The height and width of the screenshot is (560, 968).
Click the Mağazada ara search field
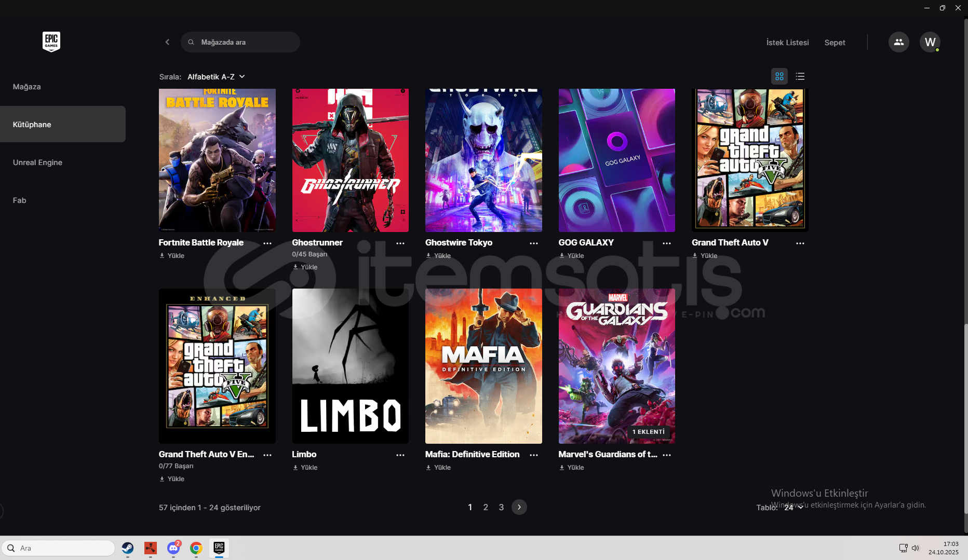[240, 42]
